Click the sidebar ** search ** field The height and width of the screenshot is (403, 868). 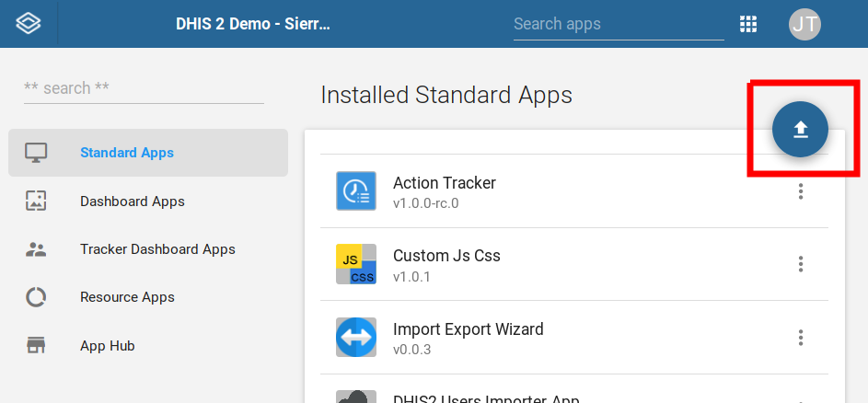click(144, 88)
